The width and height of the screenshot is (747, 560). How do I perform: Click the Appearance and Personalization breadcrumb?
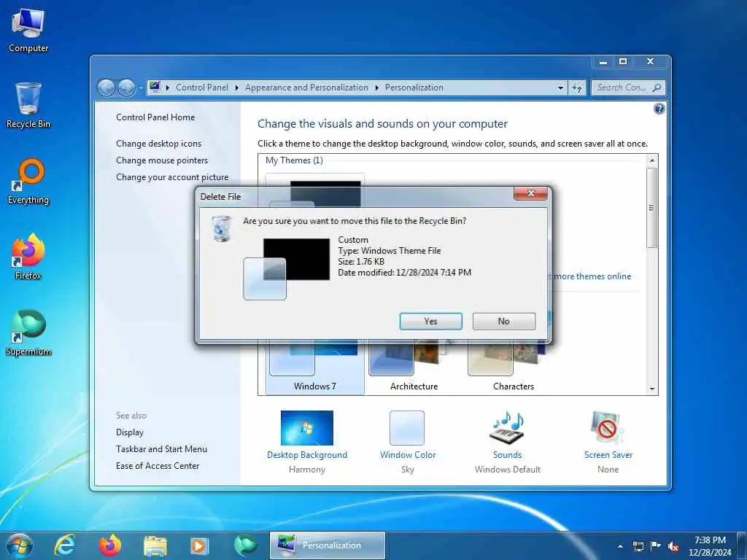pyautogui.click(x=306, y=87)
